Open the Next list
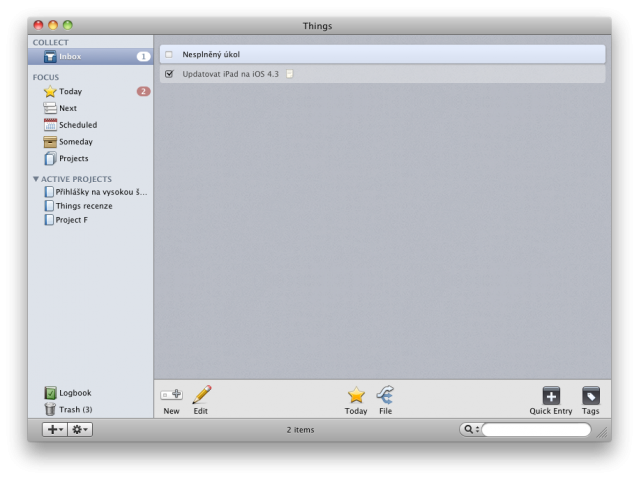This screenshot has width=639, height=480. click(90, 108)
